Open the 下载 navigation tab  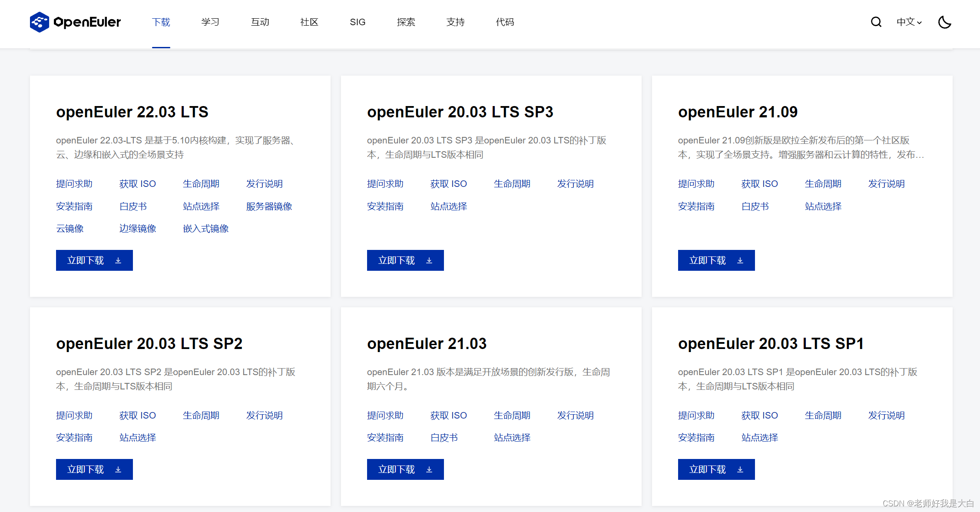(x=161, y=22)
